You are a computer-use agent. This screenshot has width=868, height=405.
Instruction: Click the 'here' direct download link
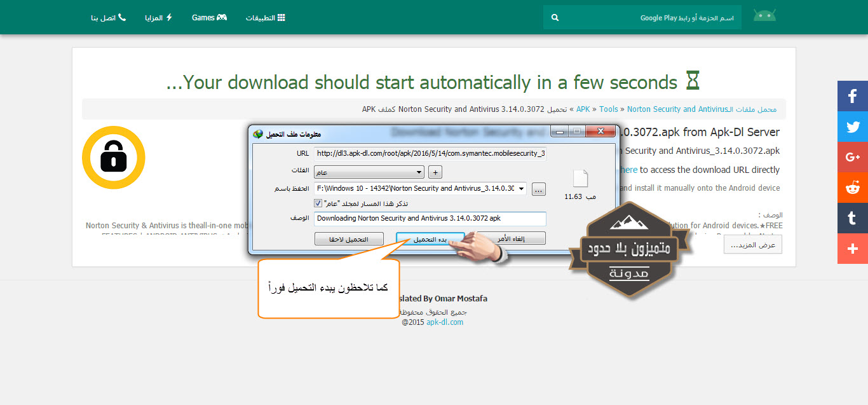point(628,170)
